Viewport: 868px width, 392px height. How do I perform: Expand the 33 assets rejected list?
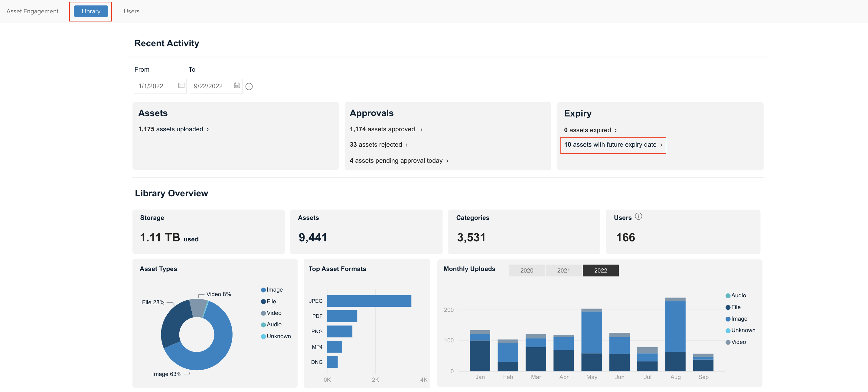[379, 145]
